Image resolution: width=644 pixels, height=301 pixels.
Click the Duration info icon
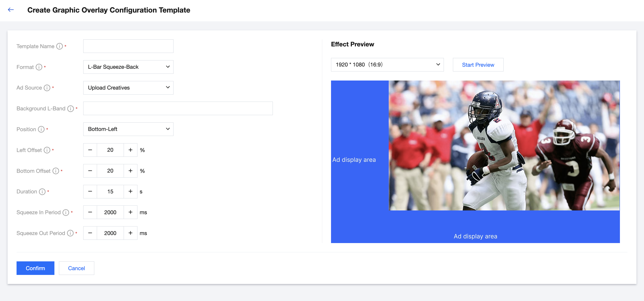42,192
